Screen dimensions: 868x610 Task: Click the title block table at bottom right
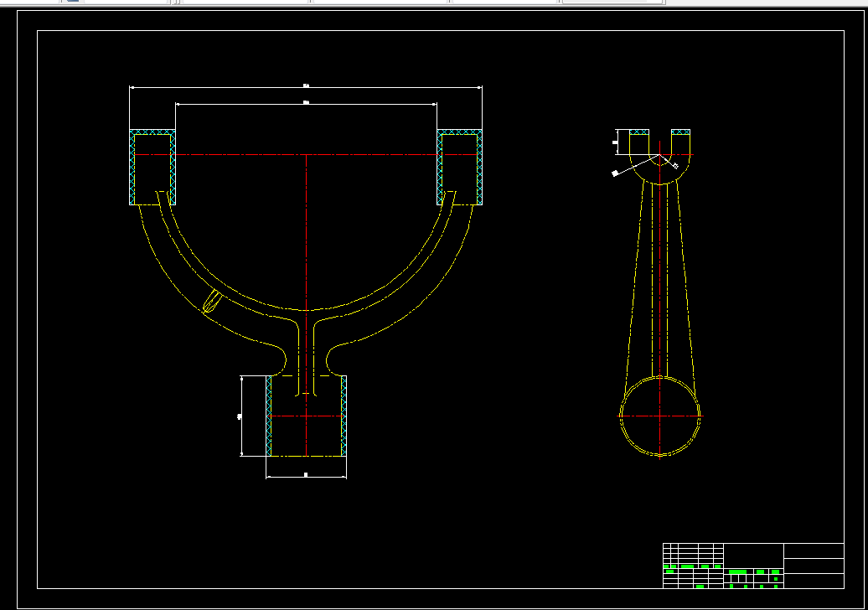pos(753,566)
